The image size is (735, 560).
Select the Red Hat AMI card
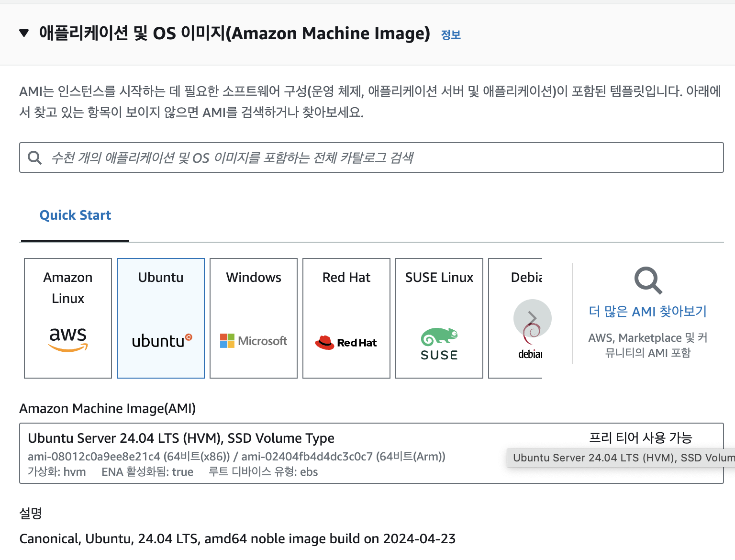point(346,318)
